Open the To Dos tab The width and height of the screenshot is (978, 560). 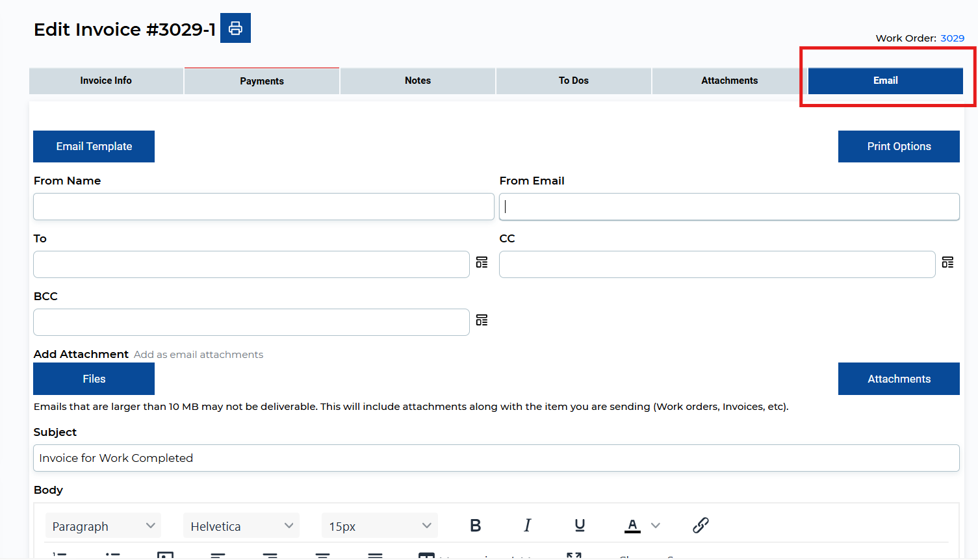click(574, 81)
